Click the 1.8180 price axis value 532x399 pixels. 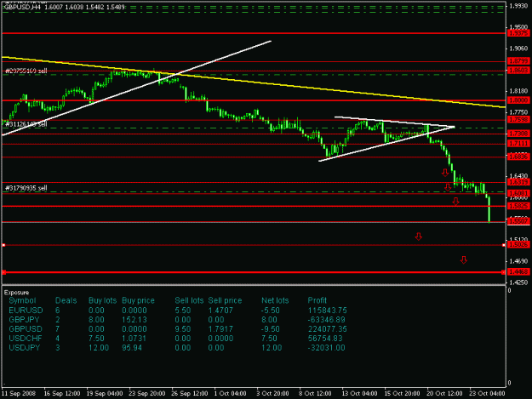[519, 91]
